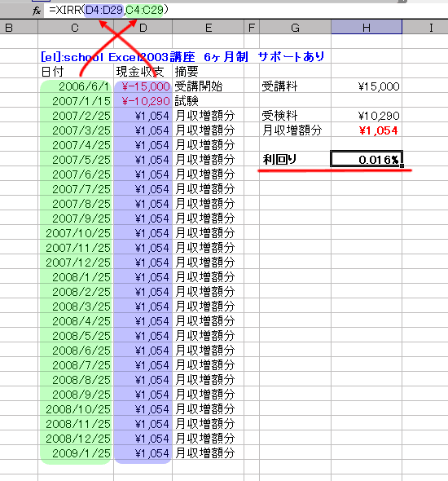Select the 0.016% yield result cell

pyautogui.click(x=367, y=160)
